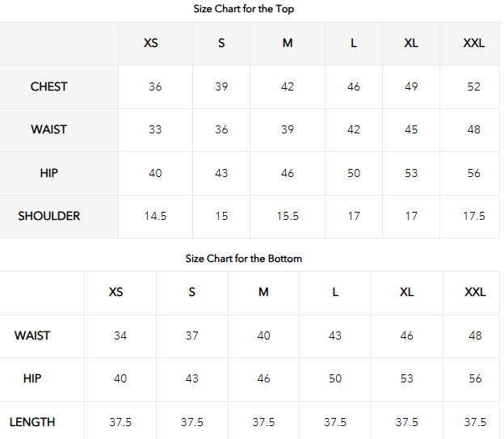Select the XL chest value 49
Screen dimensions: 504x439
411,87
